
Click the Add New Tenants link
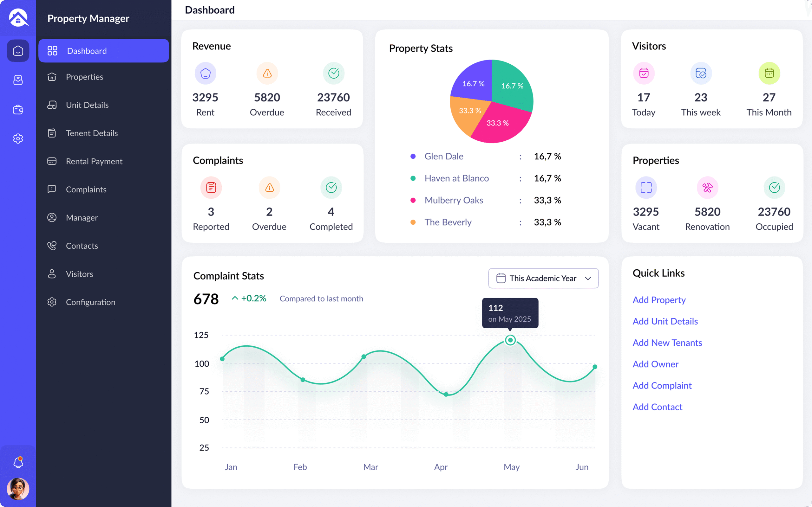667,343
